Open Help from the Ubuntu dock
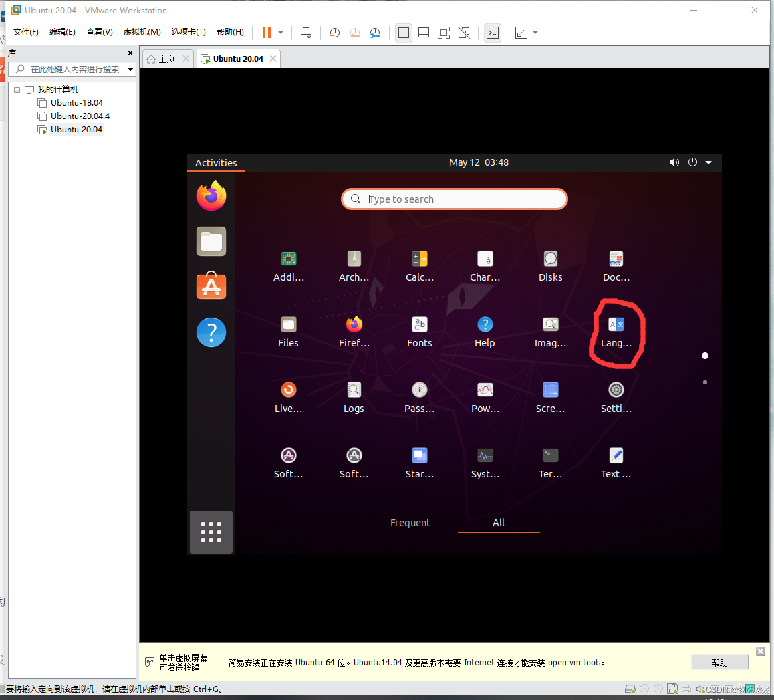This screenshot has height=700, width=774. pyautogui.click(x=211, y=332)
